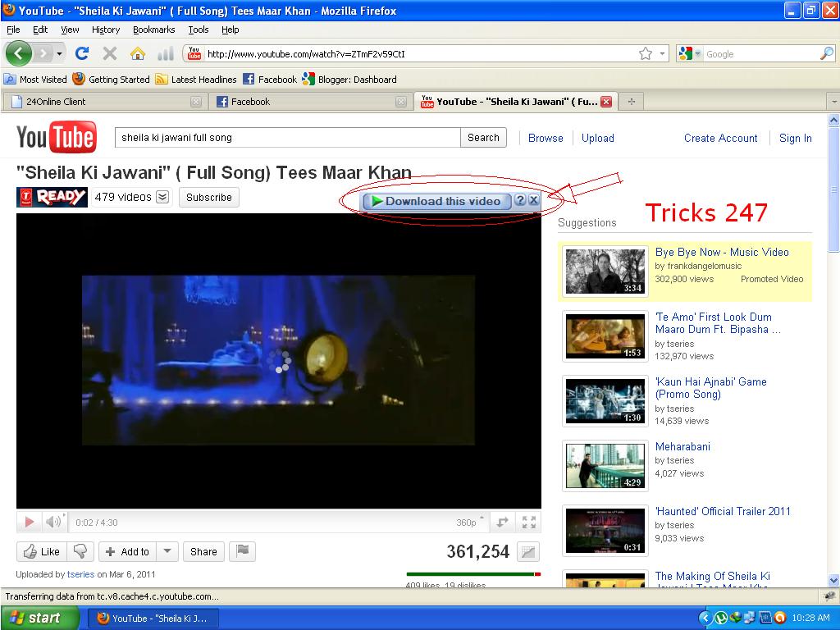
Task: Click Create Account link
Action: [x=720, y=138]
